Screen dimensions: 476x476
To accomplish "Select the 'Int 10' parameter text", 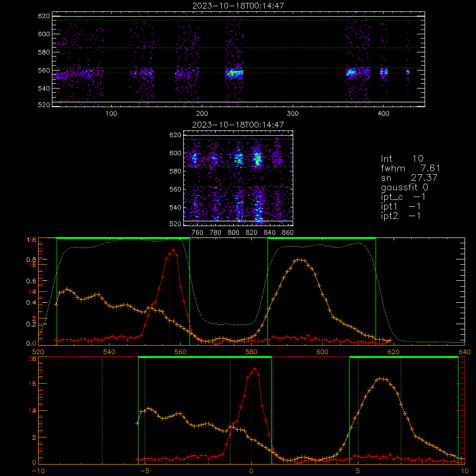I will (402, 159).
